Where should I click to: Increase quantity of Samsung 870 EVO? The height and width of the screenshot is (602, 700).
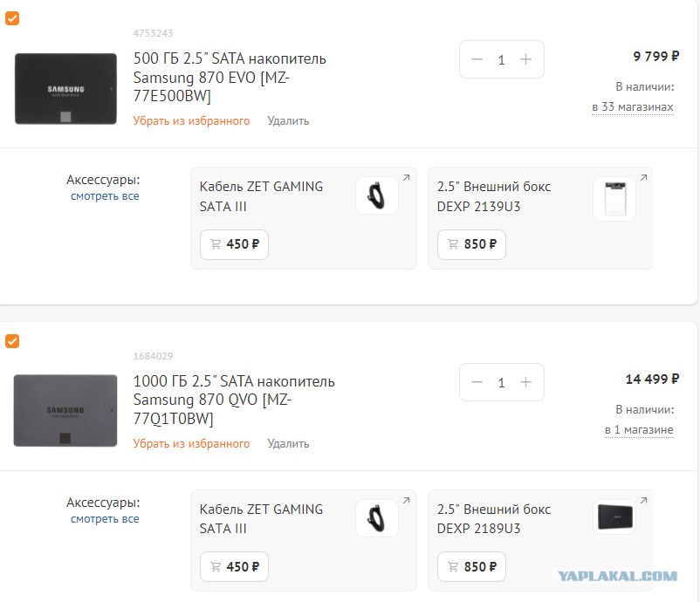(526, 59)
